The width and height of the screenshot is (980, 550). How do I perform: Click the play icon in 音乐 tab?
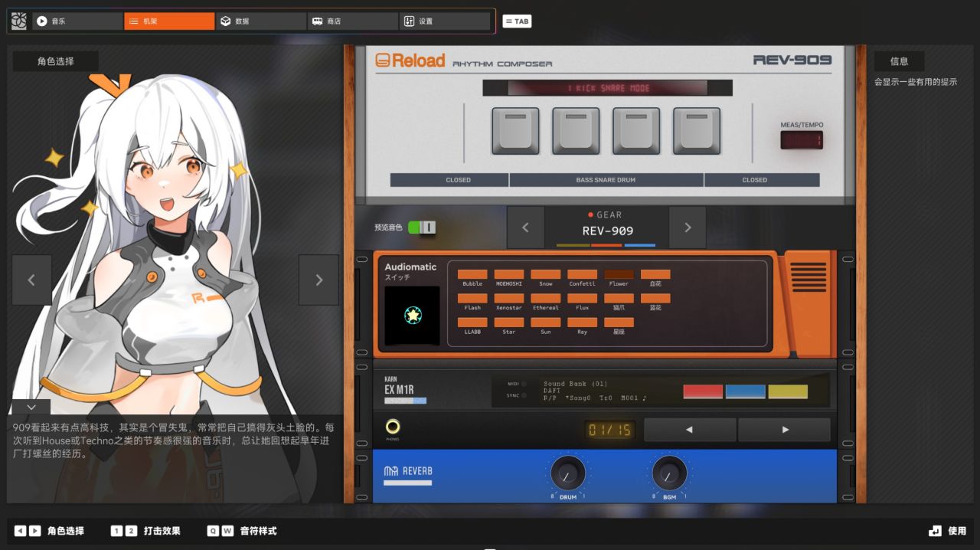(41, 21)
